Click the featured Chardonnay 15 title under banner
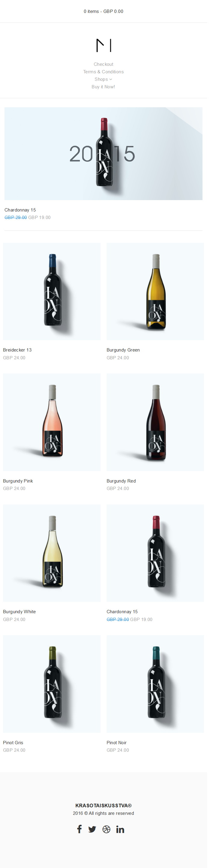Viewport: 216px width, 868px height. point(20,210)
